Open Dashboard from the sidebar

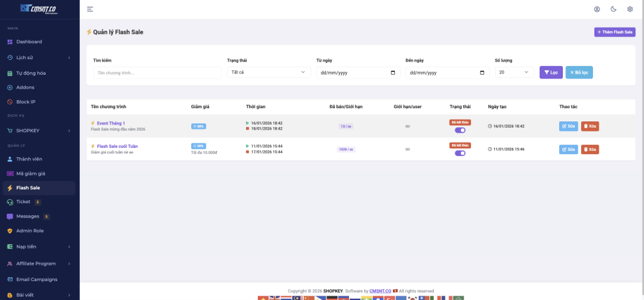click(x=29, y=42)
